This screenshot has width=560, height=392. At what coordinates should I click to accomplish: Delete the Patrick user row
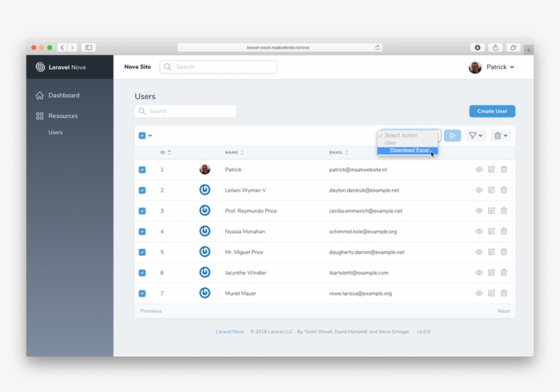[x=503, y=169]
